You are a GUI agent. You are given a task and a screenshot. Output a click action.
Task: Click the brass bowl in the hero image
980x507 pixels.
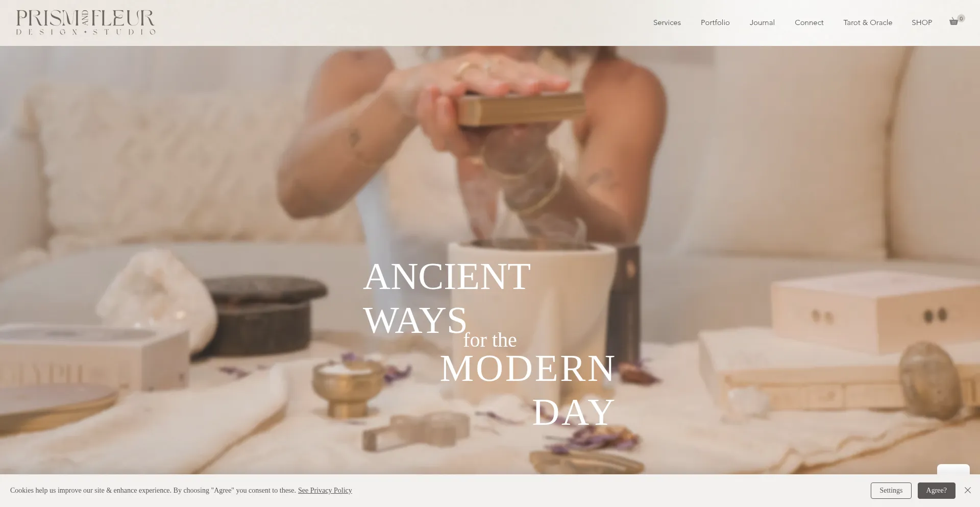point(348,389)
